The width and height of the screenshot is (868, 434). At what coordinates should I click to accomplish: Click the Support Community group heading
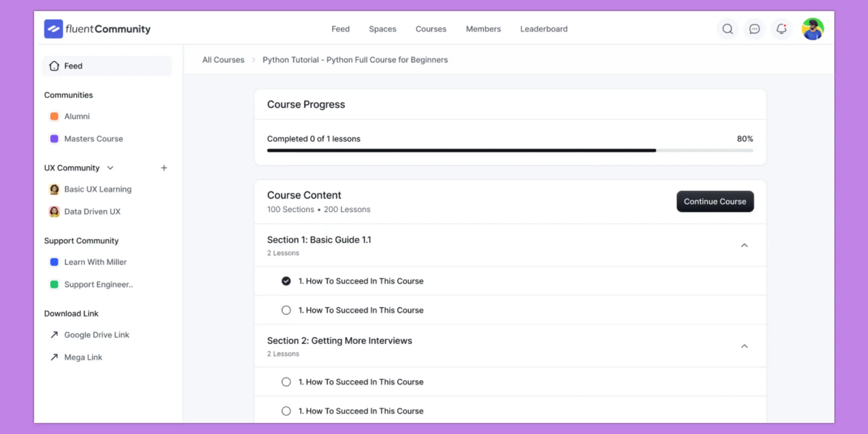click(x=81, y=241)
